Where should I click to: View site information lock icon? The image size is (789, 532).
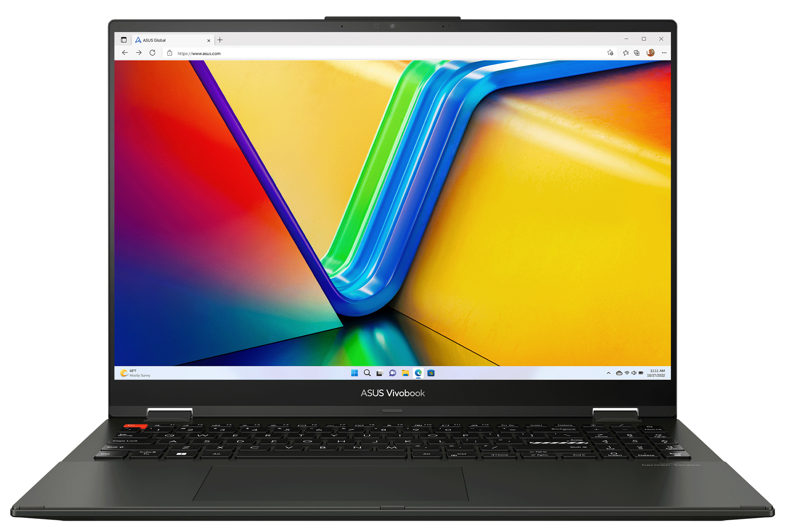(170, 53)
